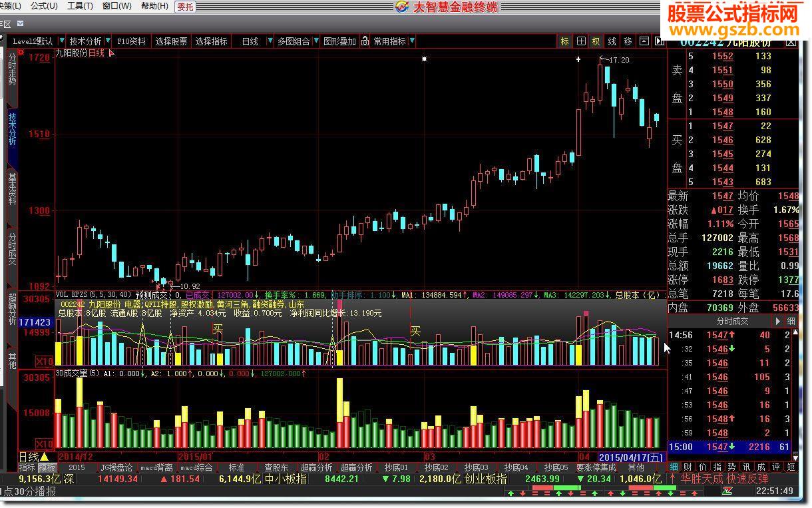The height and width of the screenshot is (508, 812).
Task: Select the 要涨停集成 indicator tab
Action: coord(596,467)
